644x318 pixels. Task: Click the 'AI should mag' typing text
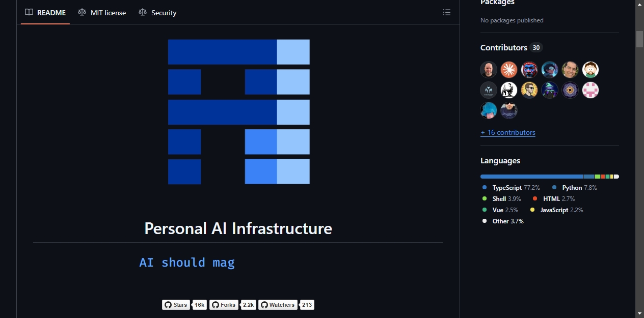click(187, 263)
